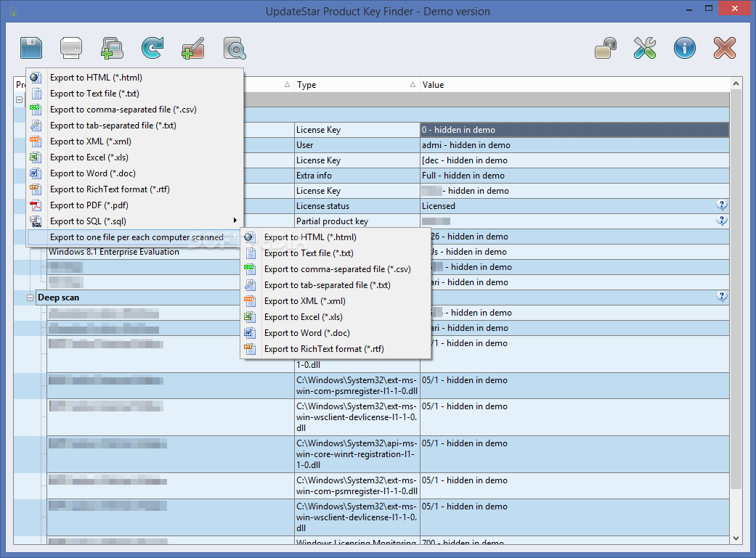Choose Export to XML in main menu
Image resolution: width=756 pixels, height=558 pixels.
[134, 141]
